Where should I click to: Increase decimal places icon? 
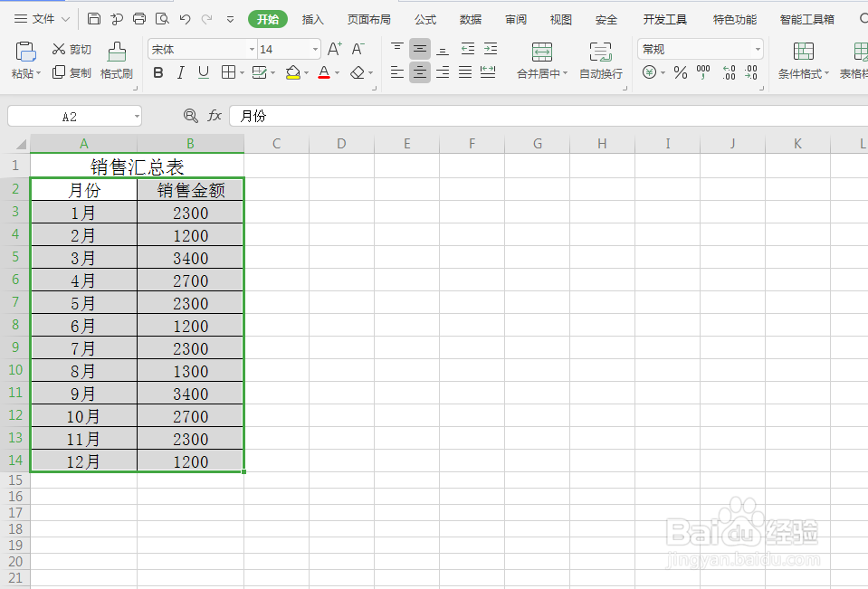point(729,72)
